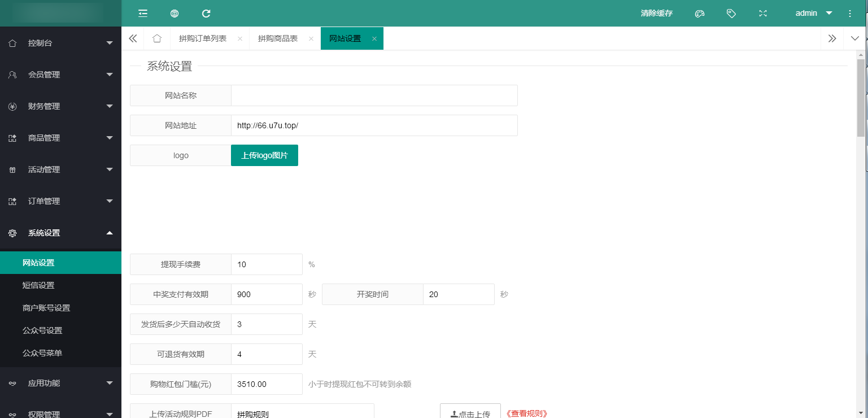Click the refresh icon in top bar

206,13
